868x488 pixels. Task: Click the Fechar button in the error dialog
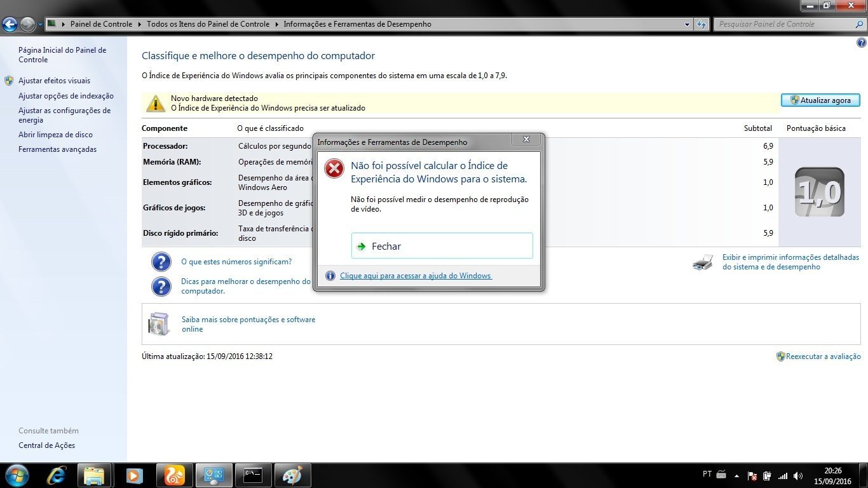coord(442,246)
